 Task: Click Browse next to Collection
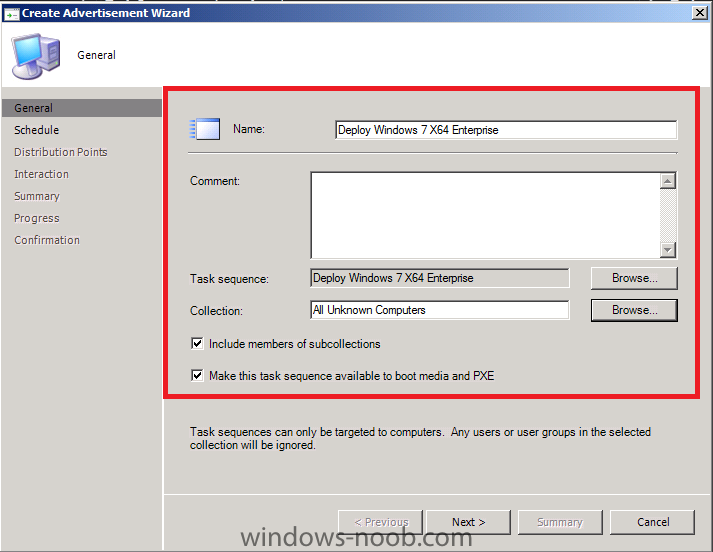point(634,310)
